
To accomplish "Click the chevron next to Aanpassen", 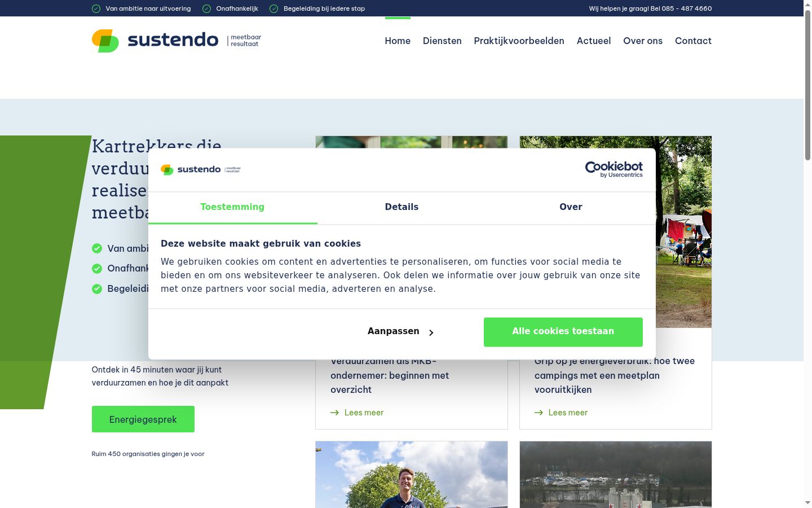I will 431,332.
